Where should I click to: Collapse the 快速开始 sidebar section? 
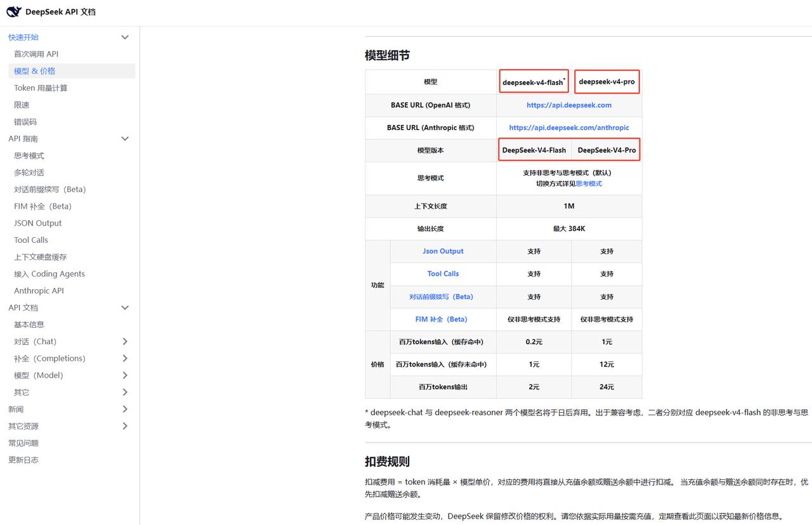125,37
